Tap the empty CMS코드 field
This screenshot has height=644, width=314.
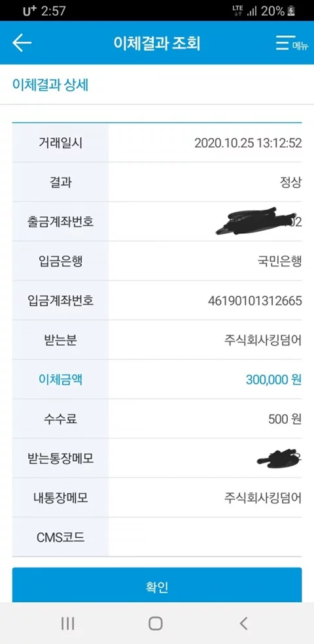(205, 538)
